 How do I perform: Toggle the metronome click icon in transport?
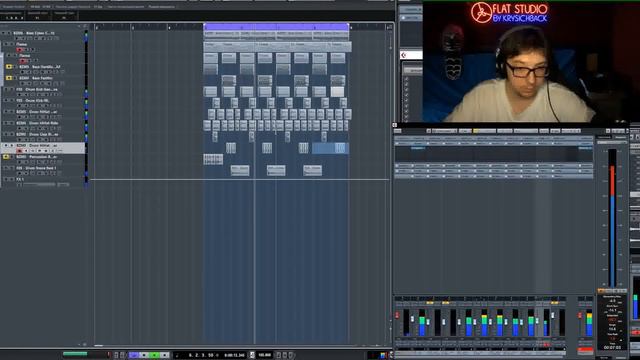[252, 355]
